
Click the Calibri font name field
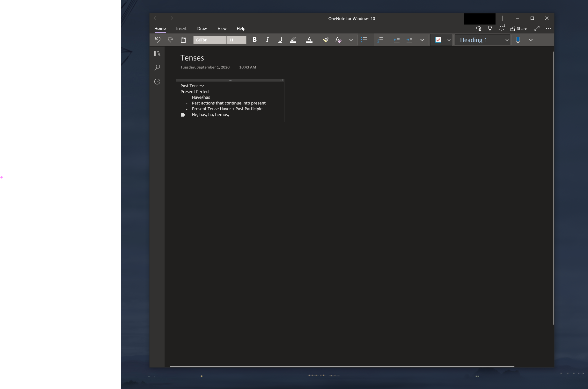tap(210, 40)
